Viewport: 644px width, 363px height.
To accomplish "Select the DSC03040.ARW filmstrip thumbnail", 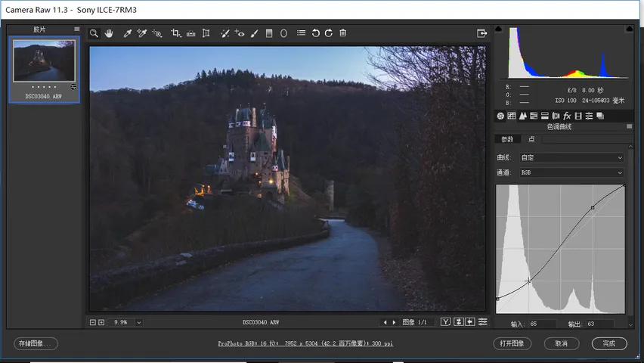I will point(44,60).
